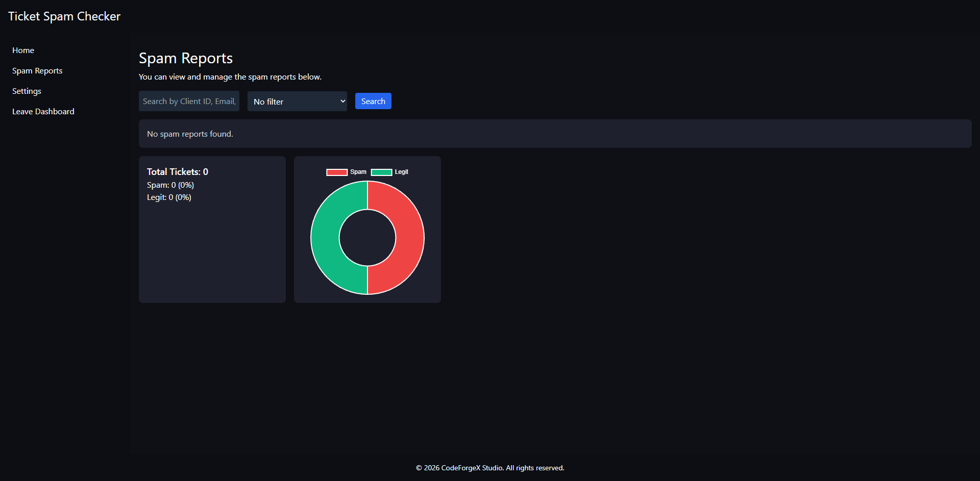
Task: Click the chevron arrow on filter dropdown
Action: (342, 102)
